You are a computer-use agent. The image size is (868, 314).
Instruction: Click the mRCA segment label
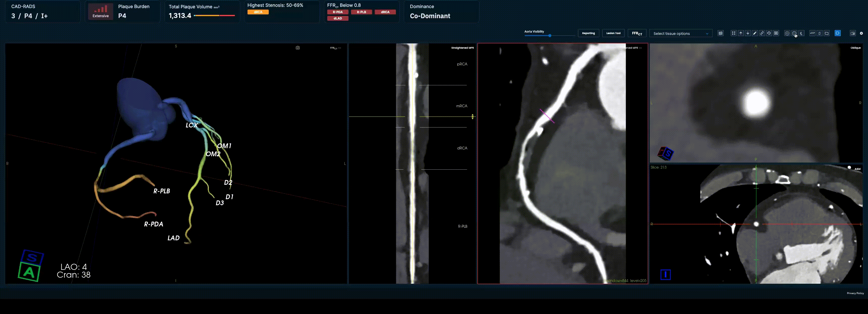[462, 106]
